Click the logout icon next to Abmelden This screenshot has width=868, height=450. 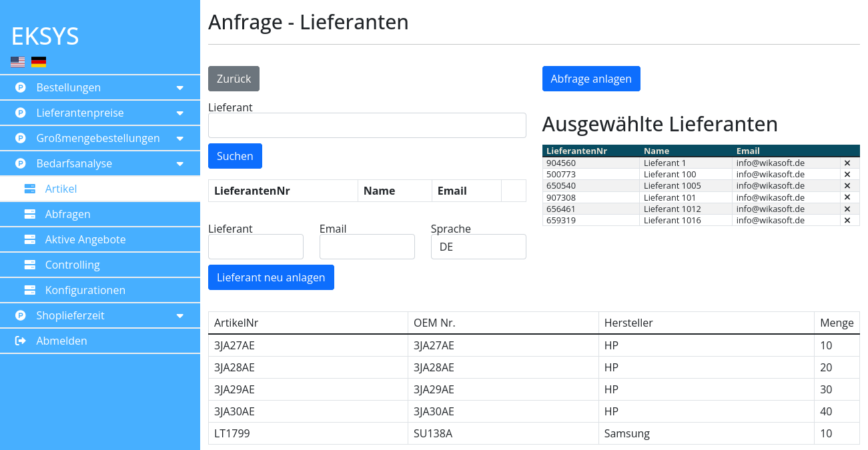coord(21,341)
